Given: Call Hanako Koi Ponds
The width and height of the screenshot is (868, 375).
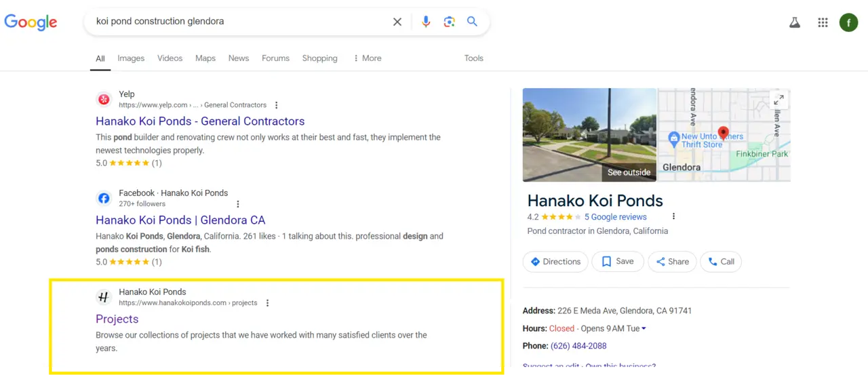Looking at the screenshot, I should point(721,262).
